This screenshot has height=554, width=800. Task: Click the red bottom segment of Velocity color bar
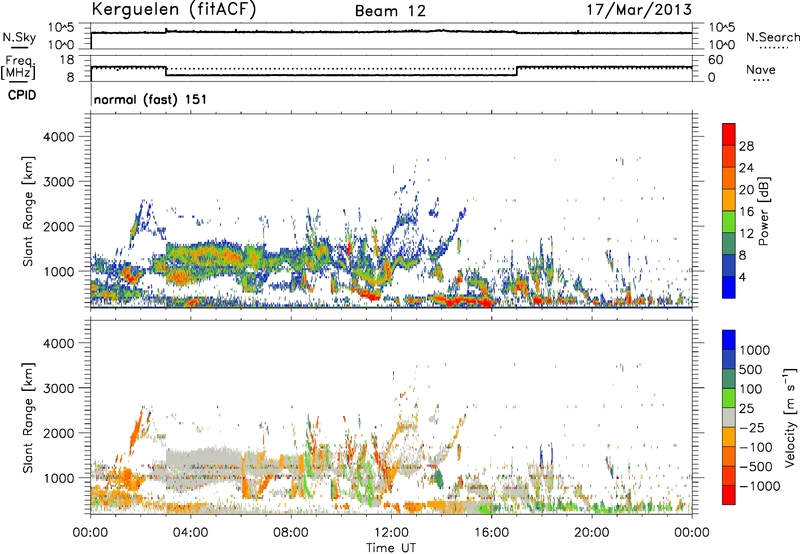(x=729, y=495)
